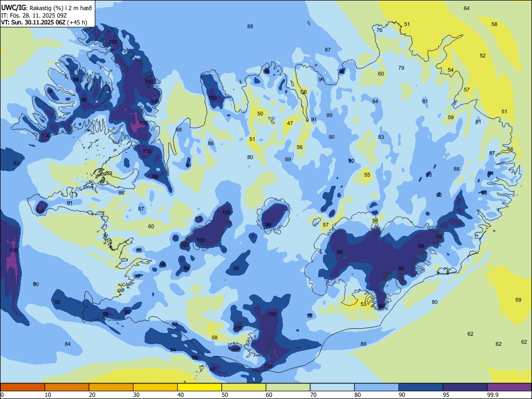532x399 pixels.
Task: Click the humidity value "54" on the map
Action: point(451,70)
